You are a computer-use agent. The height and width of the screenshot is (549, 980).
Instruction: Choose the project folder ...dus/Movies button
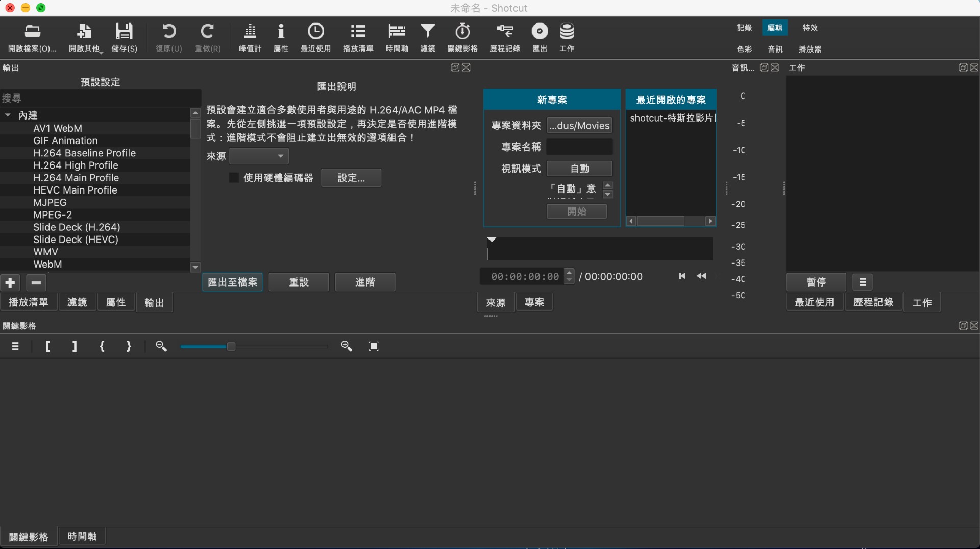coord(579,126)
